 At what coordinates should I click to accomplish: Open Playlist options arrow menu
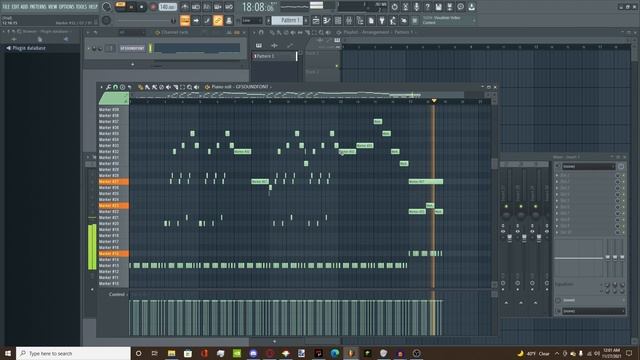[254, 32]
